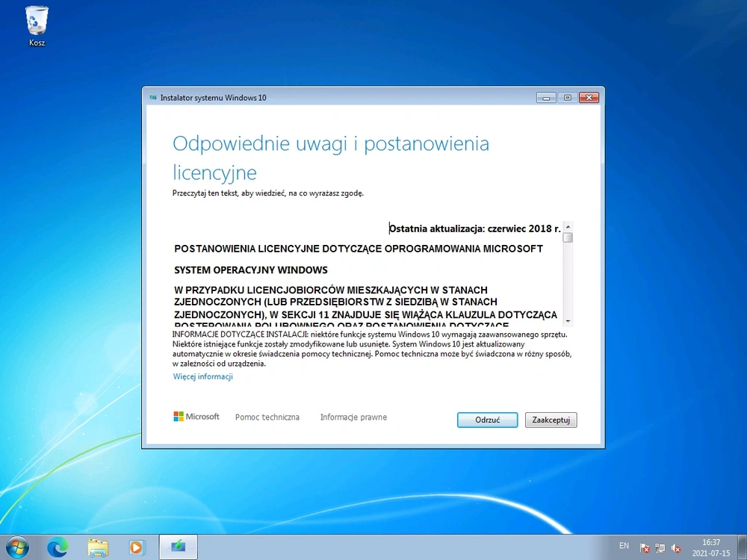Close the Windows 10 installer window
Image resolution: width=747 pixels, height=560 pixels.
tap(589, 98)
